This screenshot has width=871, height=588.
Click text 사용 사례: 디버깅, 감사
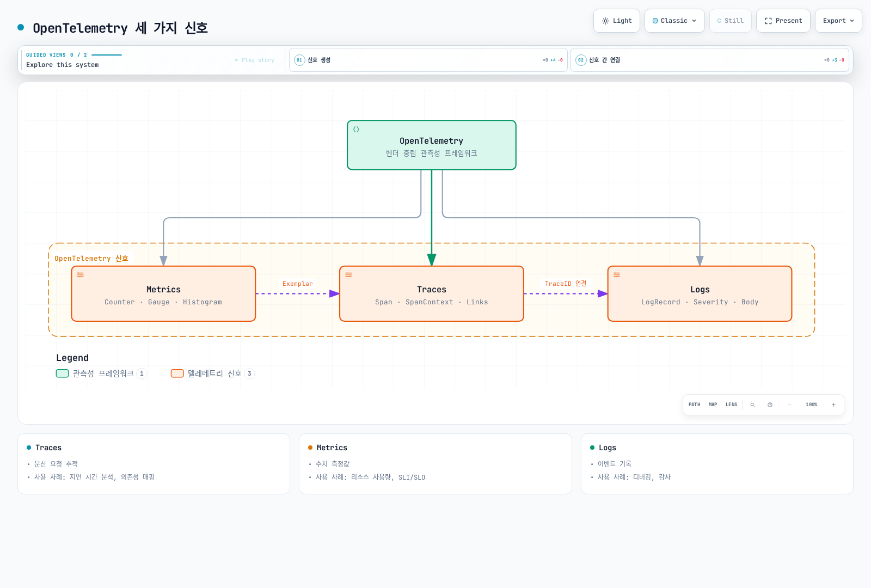634,477
